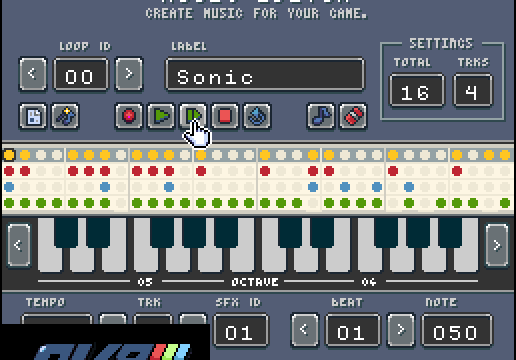This screenshot has height=360, width=516.
Task: Toggle green track note at step 1
Action: (9, 203)
